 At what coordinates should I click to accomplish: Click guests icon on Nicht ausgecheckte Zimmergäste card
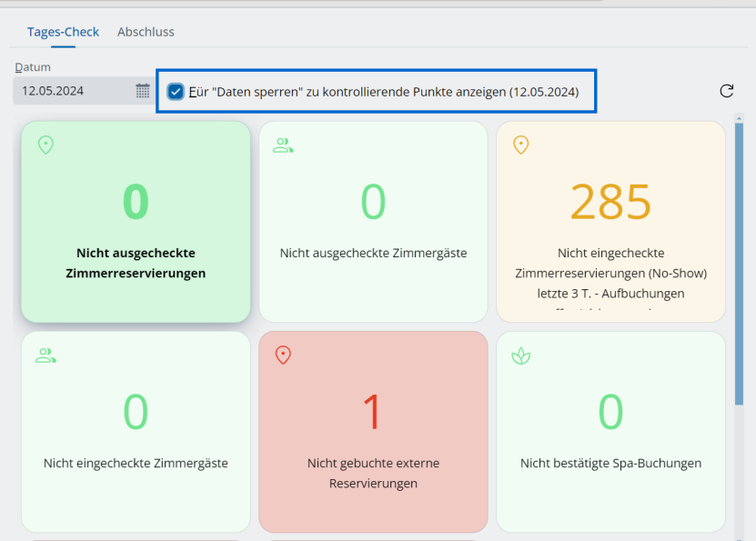(x=283, y=145)
